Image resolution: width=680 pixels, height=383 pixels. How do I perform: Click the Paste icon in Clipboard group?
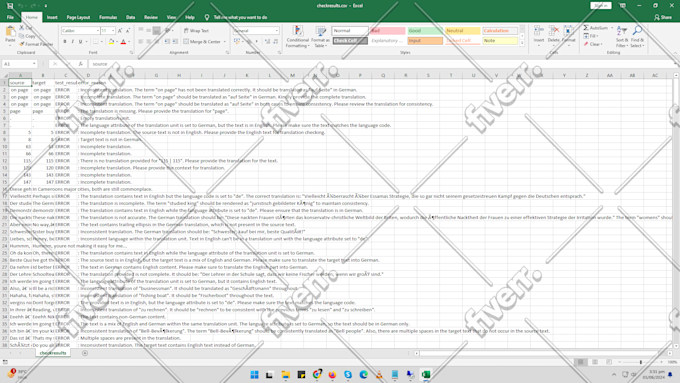click(x=10, y=32)
